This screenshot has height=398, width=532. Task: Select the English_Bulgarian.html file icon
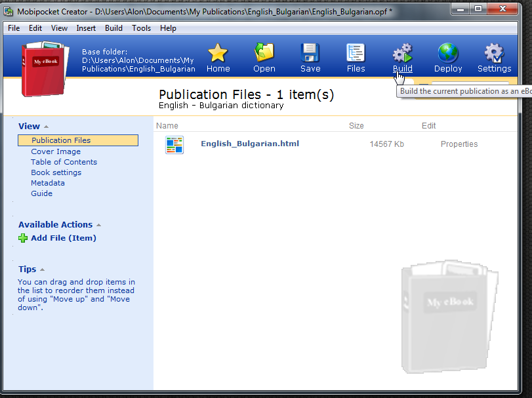tap(174, 145)
